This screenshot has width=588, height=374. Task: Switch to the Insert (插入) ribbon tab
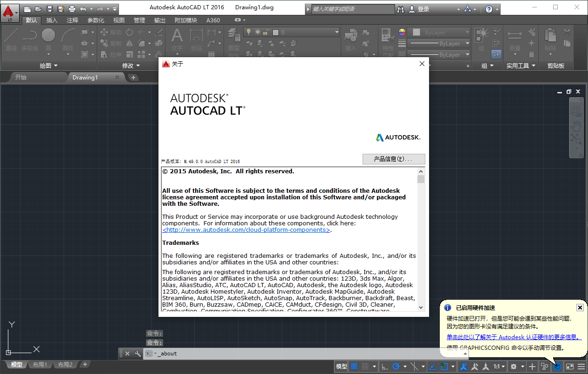point(52,20)
